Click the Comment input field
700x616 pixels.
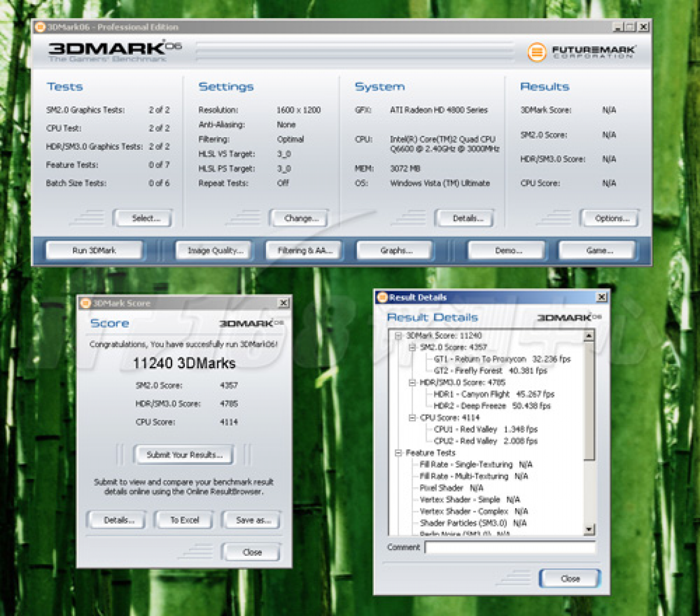pyautogui.click(x=510, y=547)
